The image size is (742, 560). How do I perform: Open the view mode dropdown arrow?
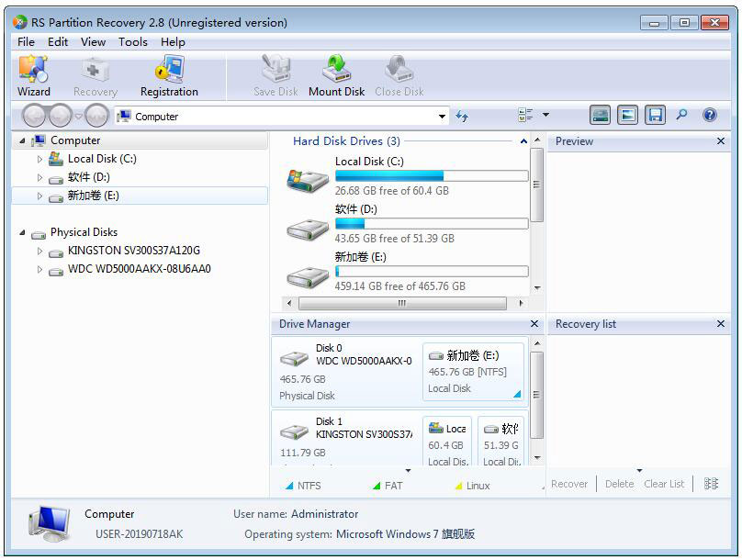[545, 115]
